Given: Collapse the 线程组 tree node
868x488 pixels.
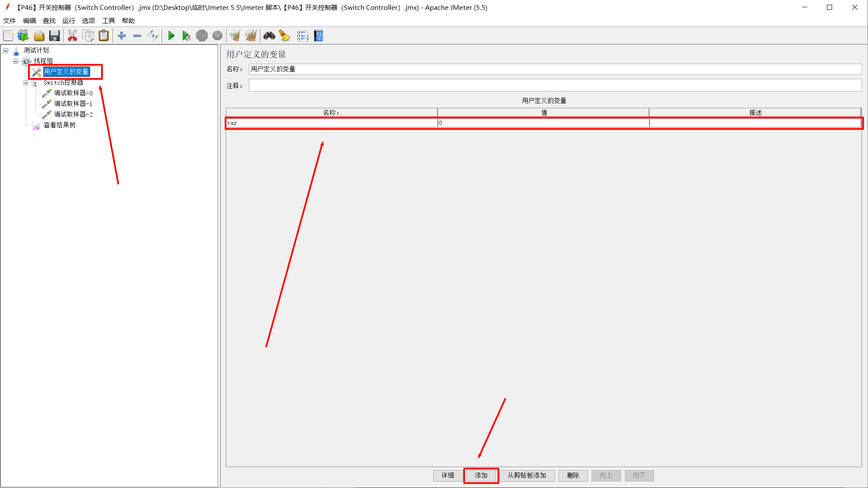Looking at the screenshot, I should 16,62.
